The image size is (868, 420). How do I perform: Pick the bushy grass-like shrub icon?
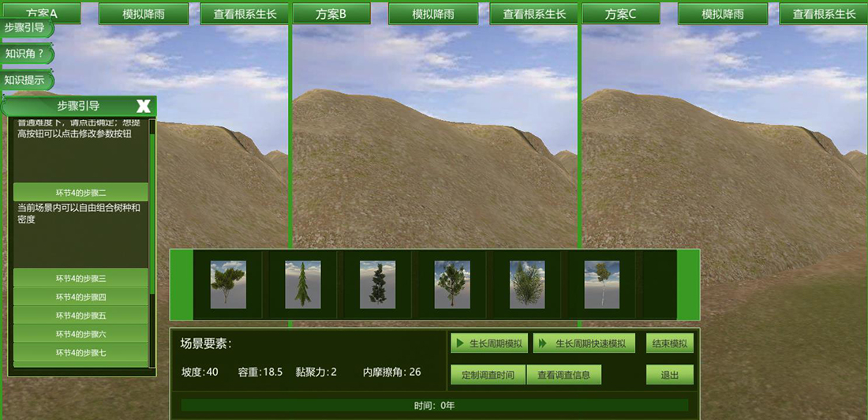(x=527, y=284)
